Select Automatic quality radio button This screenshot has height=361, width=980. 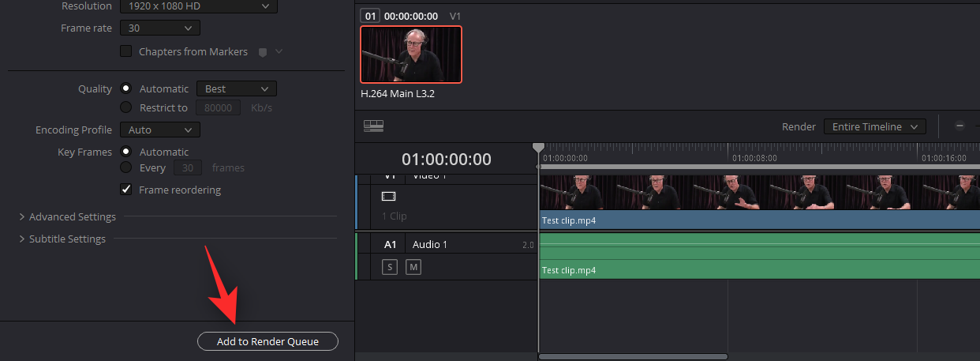pos(125,88)
